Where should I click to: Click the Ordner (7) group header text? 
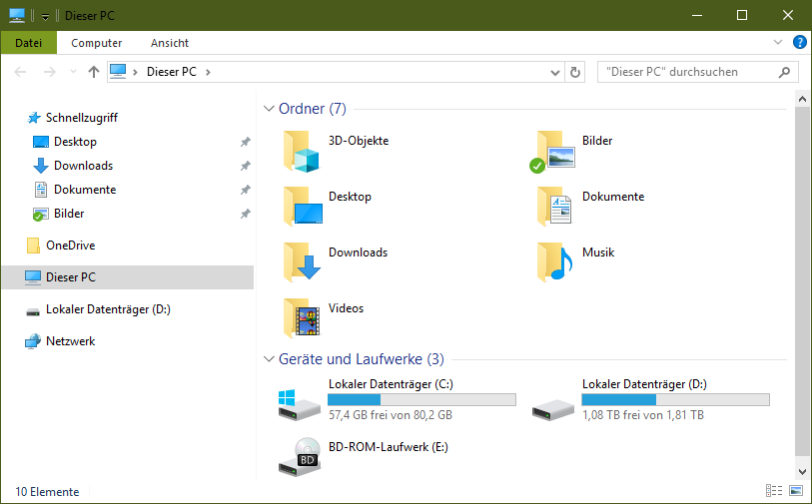pos(313,109)
